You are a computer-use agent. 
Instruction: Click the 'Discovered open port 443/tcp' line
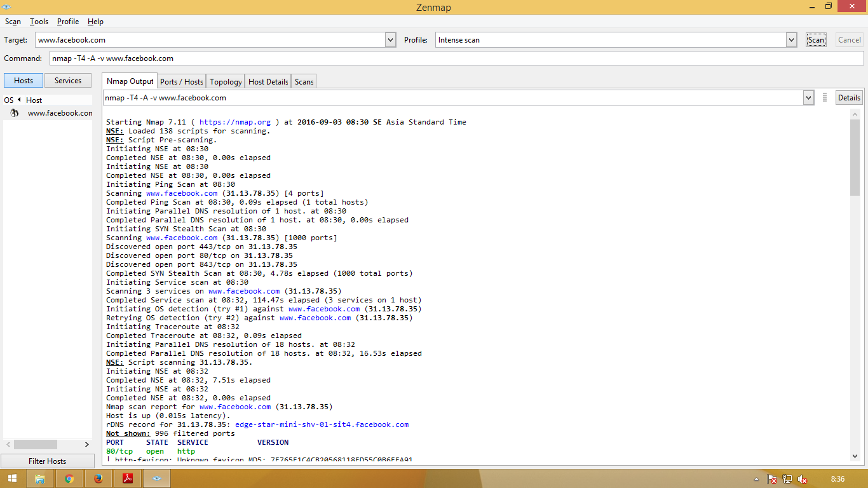coord(201,247)
